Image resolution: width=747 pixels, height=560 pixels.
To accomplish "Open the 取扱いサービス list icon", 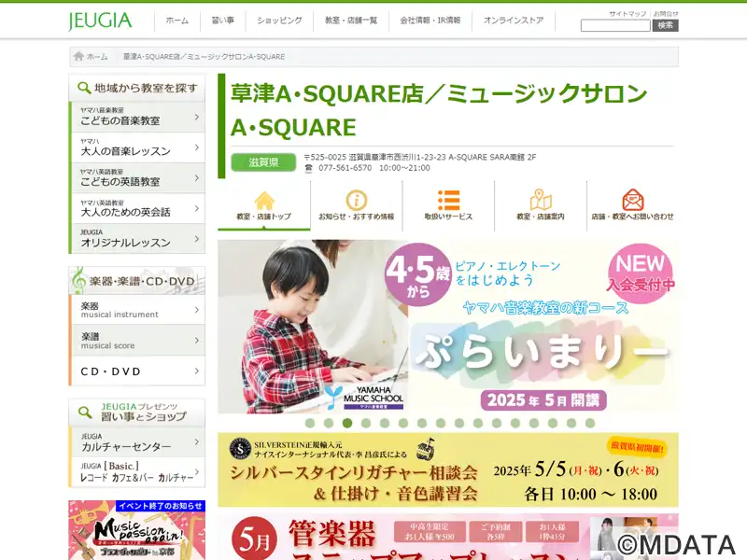I will [448, 201].
